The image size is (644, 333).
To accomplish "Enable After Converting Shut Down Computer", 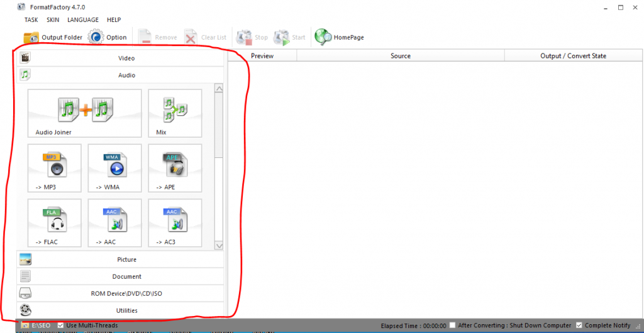I will 452,325.
